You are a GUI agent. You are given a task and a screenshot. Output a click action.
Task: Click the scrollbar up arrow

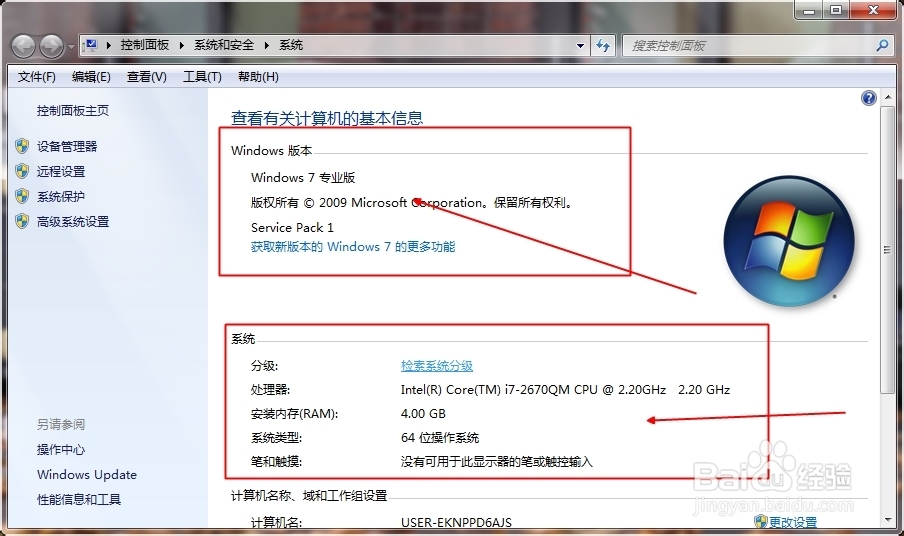coord(888,97)
